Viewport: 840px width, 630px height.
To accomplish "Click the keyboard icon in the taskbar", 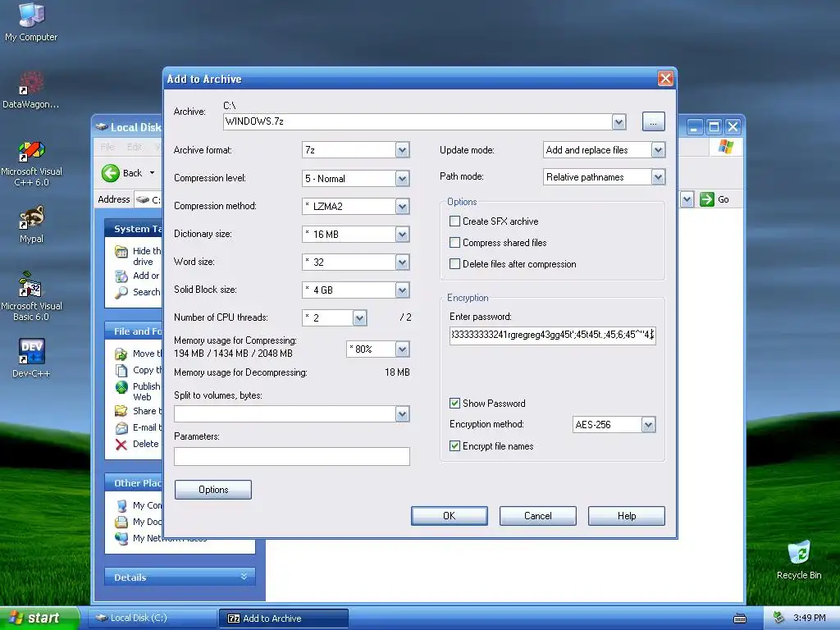I will (x=740, y=619).
